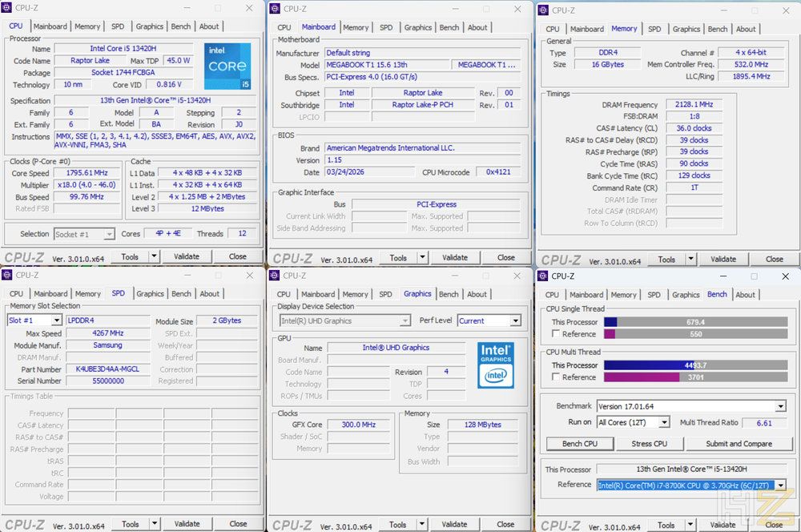Enable the Reference checkbox under CPU Single Thread
Viewport: 801px width, 532px height.
pos(557,334)
